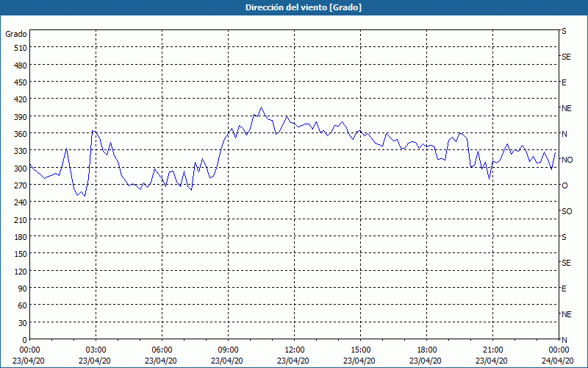The width and height of the screenshot is (588, 368).
Task: Select the 'Grado' axis unit label
Action: coord(16,34)
